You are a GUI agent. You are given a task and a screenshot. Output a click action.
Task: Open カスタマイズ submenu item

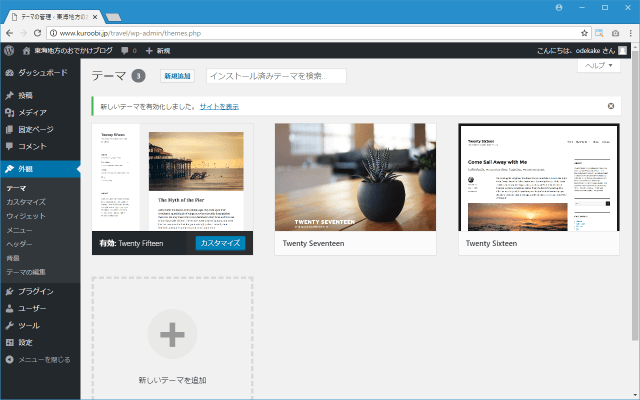pyautogui.click(x=26, y=202)
